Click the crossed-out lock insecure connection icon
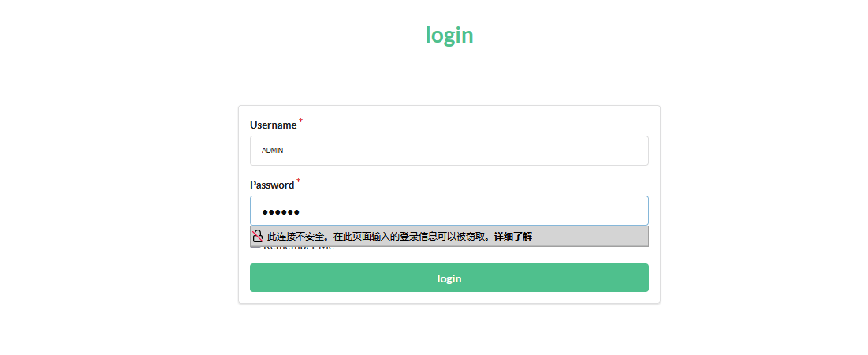868x355 pixels. [x=258, y=237]
